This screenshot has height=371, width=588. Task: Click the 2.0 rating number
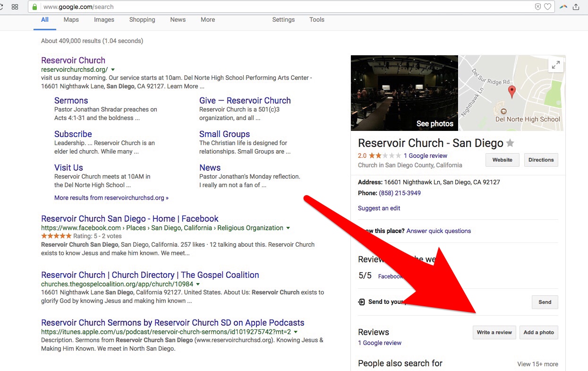click(362, 156)
